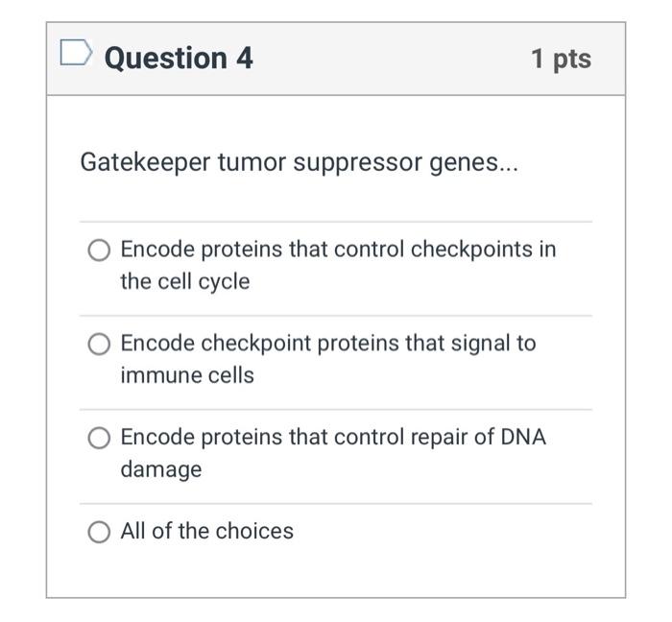The width and height of the screenshot is (672, 622).
Task: Click the 'Gatekeeper tumor suppressor genes...' question text
Action: click(298, 162)
